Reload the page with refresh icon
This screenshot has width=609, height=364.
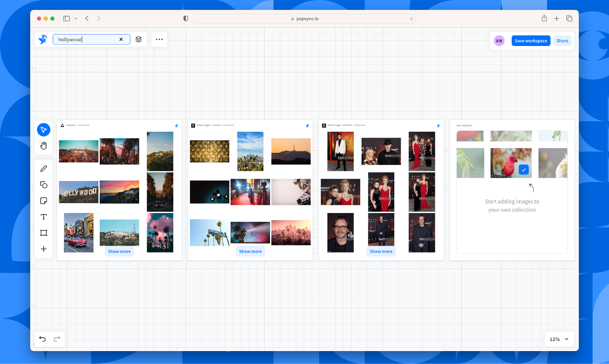411,19
